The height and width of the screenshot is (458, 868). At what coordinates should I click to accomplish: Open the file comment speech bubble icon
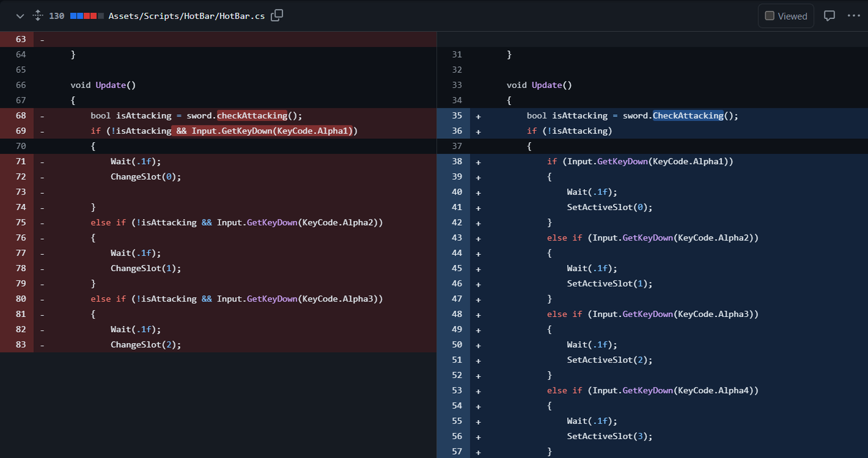click(829, 16)
